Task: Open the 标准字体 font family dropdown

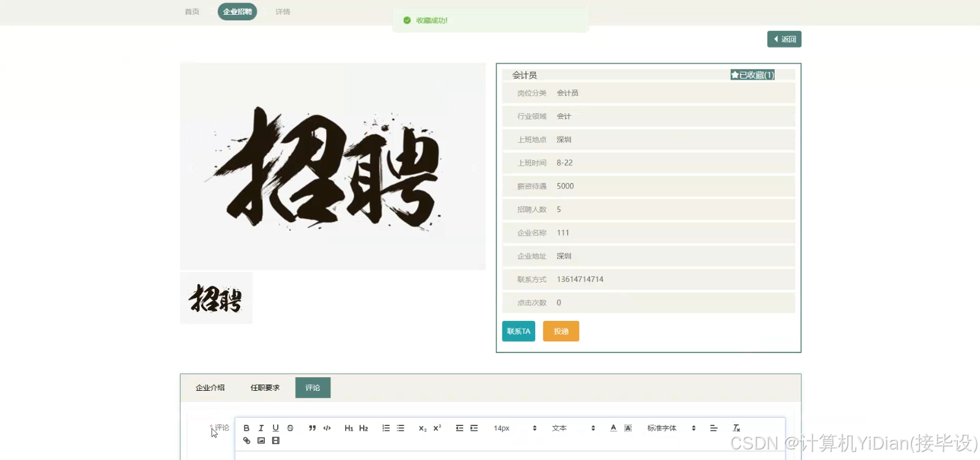Action: point(671,428)
